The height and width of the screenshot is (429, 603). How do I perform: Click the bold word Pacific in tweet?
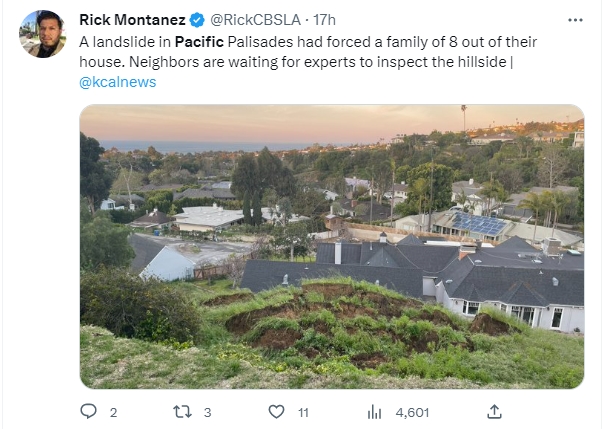pyautogui.click(x=199, y=42)
